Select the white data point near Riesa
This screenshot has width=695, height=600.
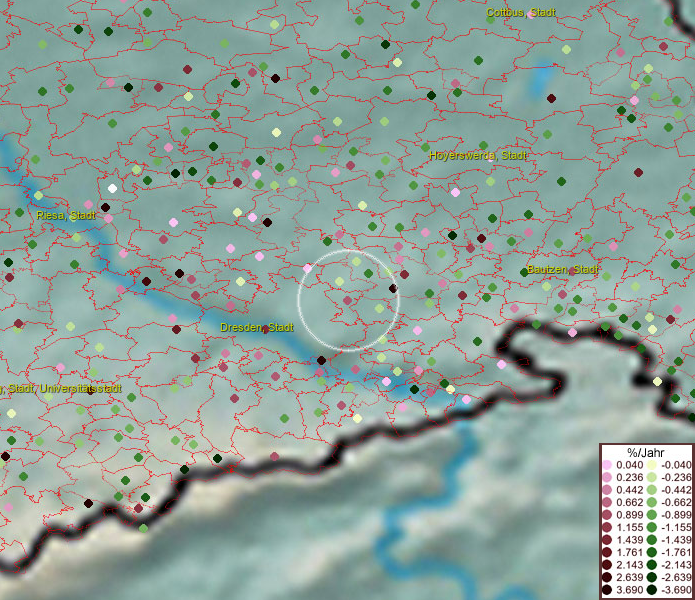click(113, 188)
